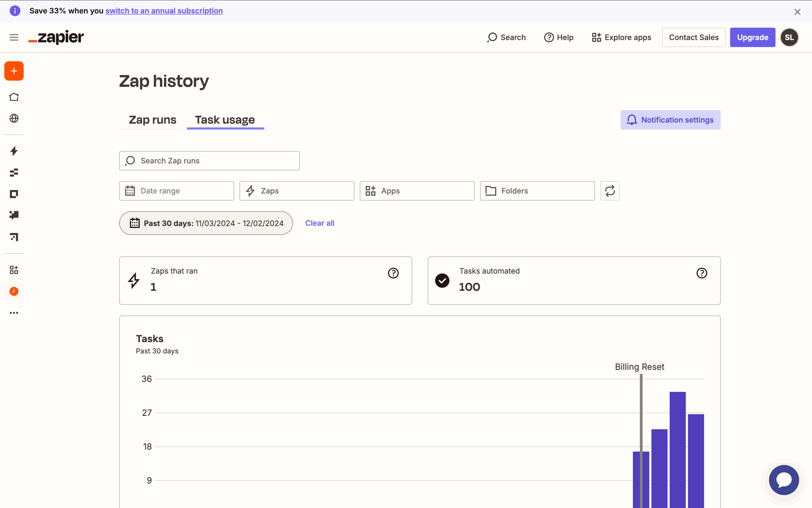
Task: Click Clear all filters link
Action: coord(320,223)
